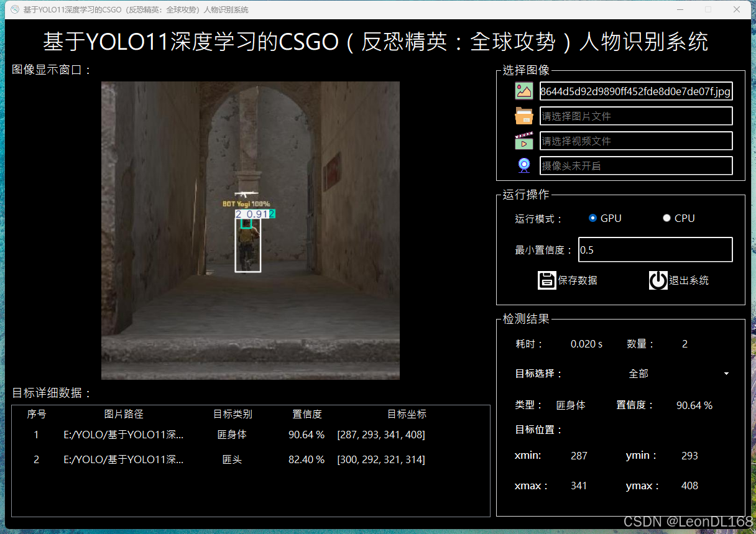The height and width of the screenshot is (534, 756).
Task: Click the 请选择视频文件 field
Action: (x=636, y=141)
